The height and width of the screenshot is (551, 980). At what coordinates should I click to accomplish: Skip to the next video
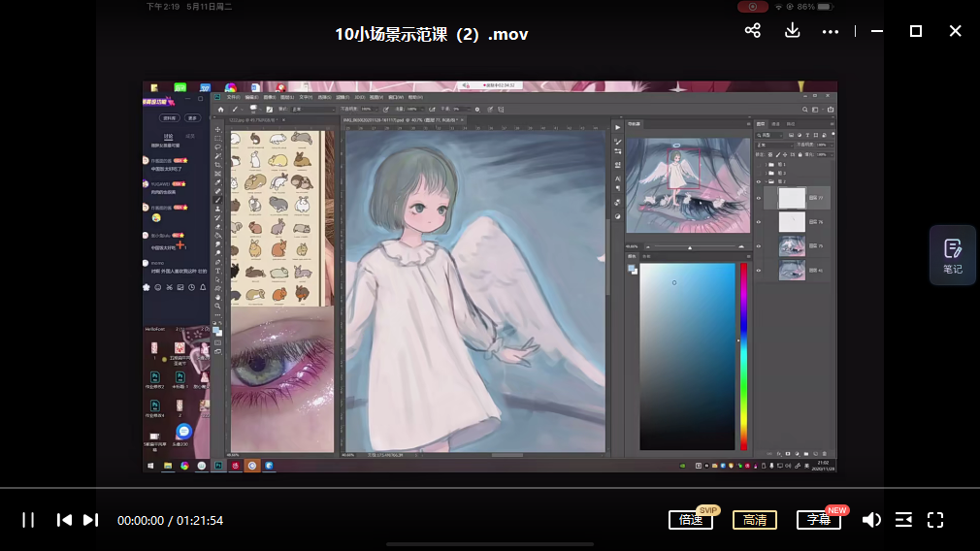coord(90,520)
